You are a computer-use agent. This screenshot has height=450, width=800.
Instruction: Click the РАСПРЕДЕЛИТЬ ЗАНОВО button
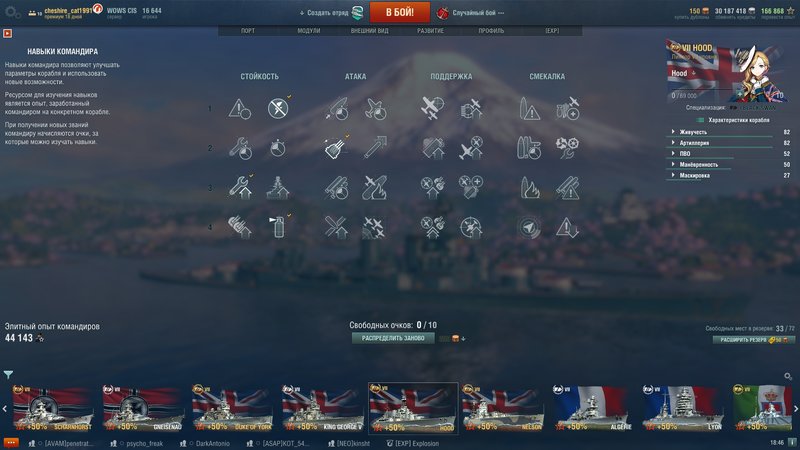(x=393, y=338)
